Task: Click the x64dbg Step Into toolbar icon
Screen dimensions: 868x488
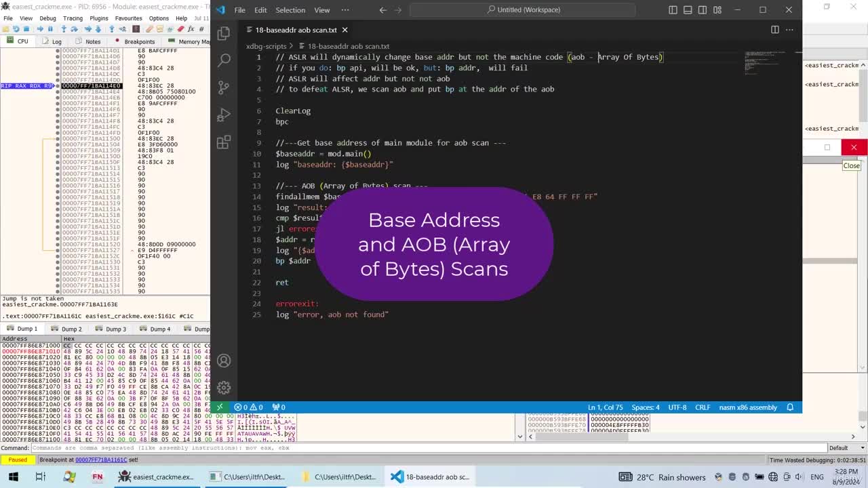Action: pyautogui.click(x=64, y=28)
